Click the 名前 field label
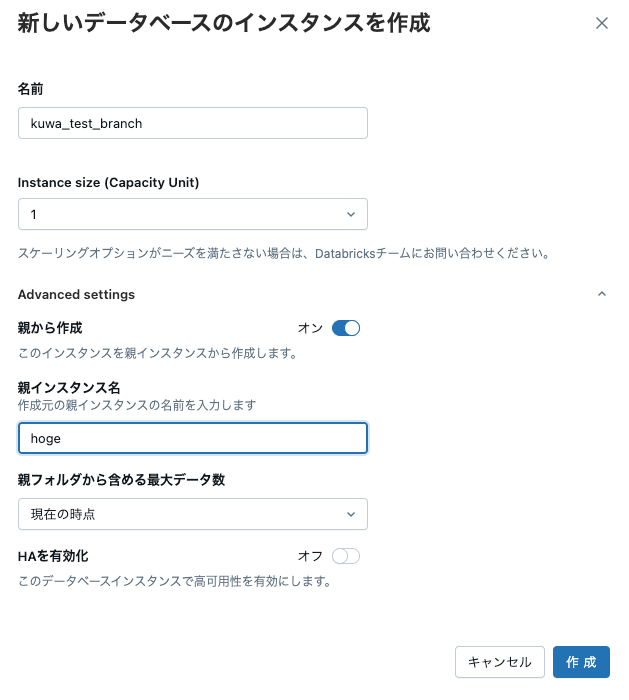Screen dimensions: 629x700 click(31, 89)
